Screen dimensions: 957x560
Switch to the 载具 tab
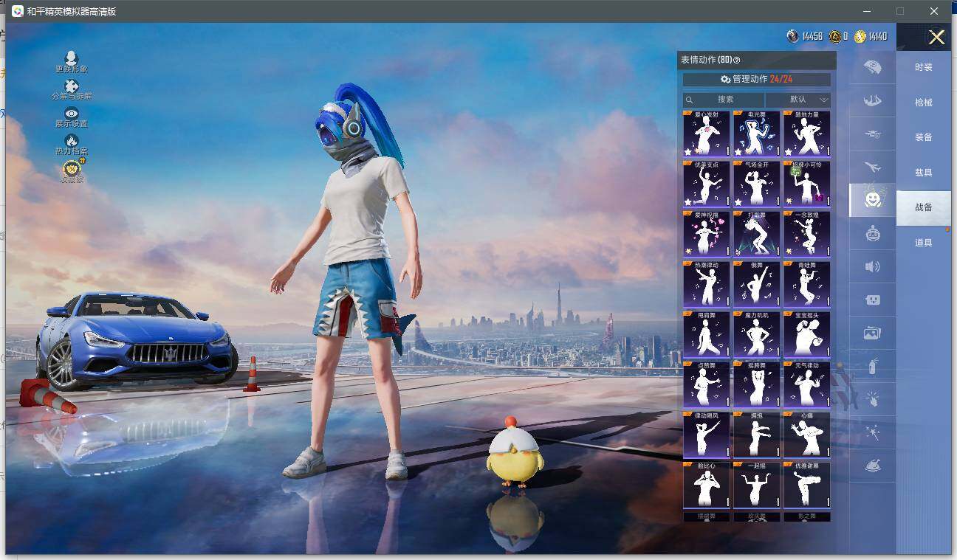(924, 173)
